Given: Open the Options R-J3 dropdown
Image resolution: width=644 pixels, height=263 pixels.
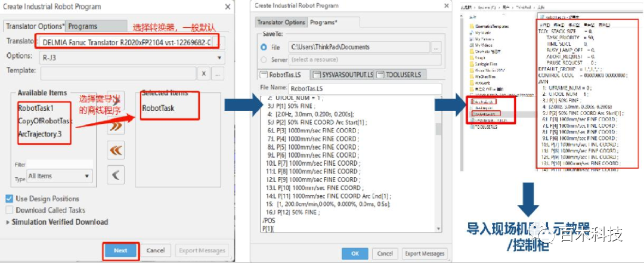Looking at the screenshot, I should 130,57.
